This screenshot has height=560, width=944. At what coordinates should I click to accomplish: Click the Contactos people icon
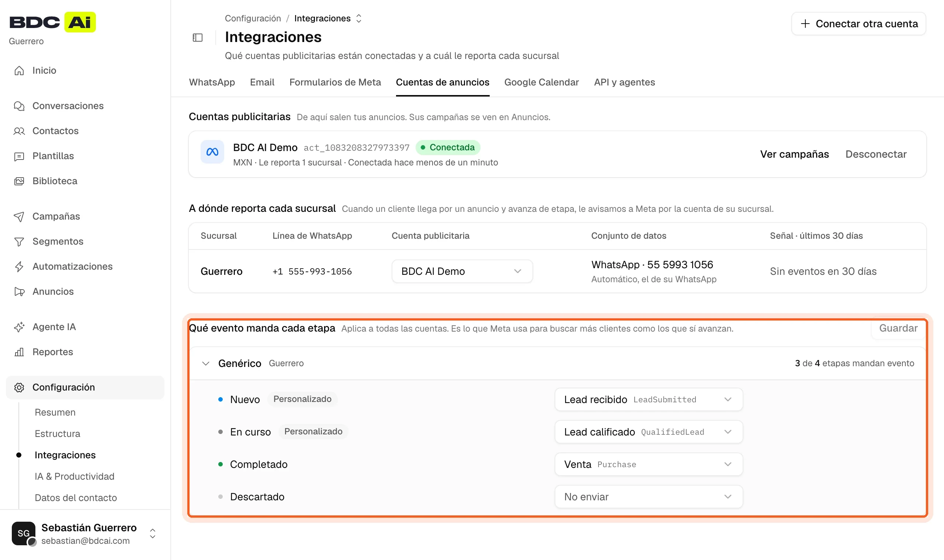(x=19, y=131)
